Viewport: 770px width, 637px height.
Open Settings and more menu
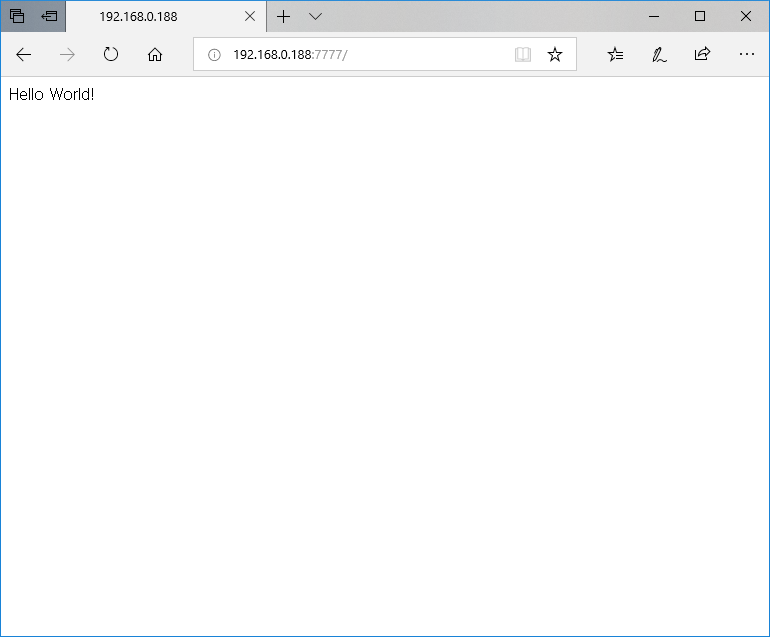pyautogui.click(x=746, y=54)
